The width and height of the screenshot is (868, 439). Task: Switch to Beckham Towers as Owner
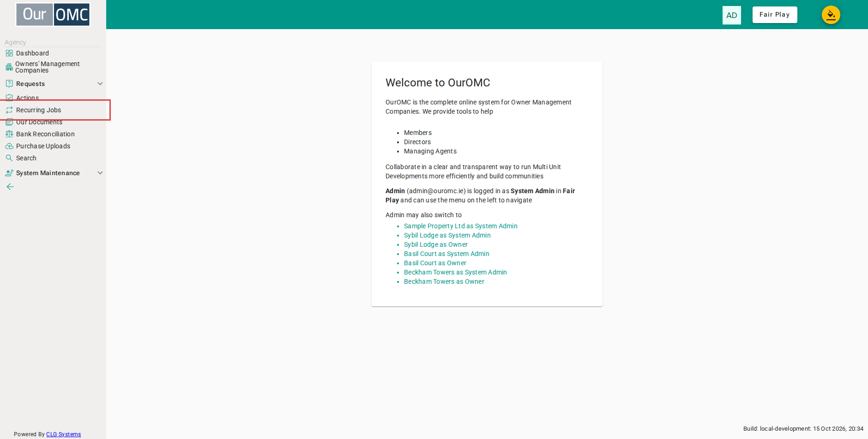pos(444,281)
